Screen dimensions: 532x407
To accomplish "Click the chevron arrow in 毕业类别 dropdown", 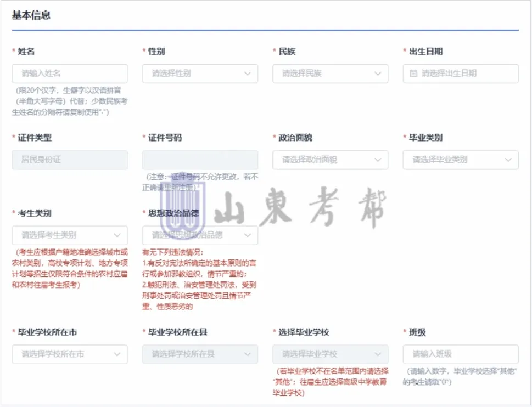I will [x=508, y=160].
